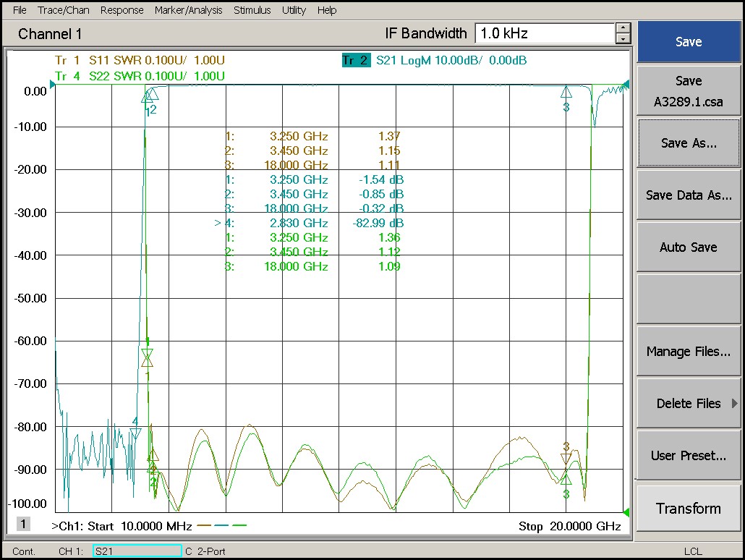
Task: Click the Transform softkey
Action: tap(689, 508)
